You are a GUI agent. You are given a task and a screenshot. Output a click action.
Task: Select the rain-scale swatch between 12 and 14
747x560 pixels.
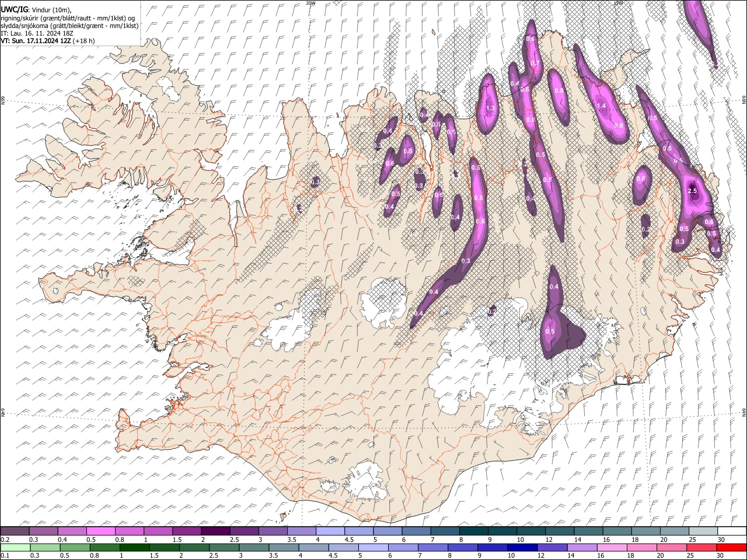(551, 547)
